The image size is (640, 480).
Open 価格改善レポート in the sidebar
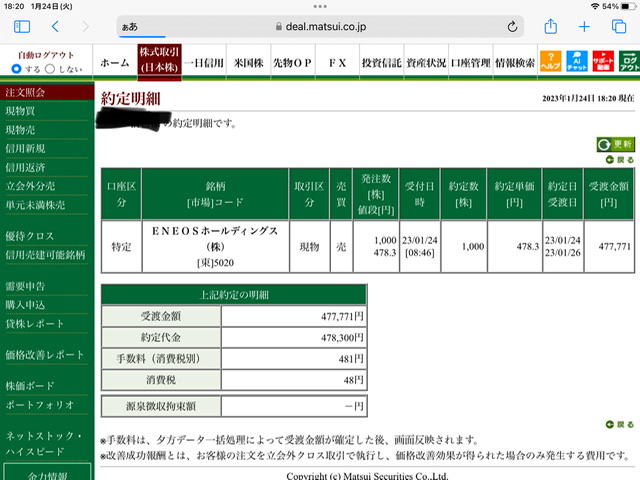(x=44, y=355)
